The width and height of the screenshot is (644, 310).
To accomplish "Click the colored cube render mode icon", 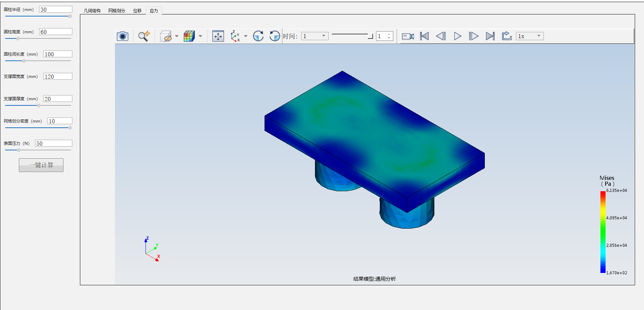I will click(189, 36).
